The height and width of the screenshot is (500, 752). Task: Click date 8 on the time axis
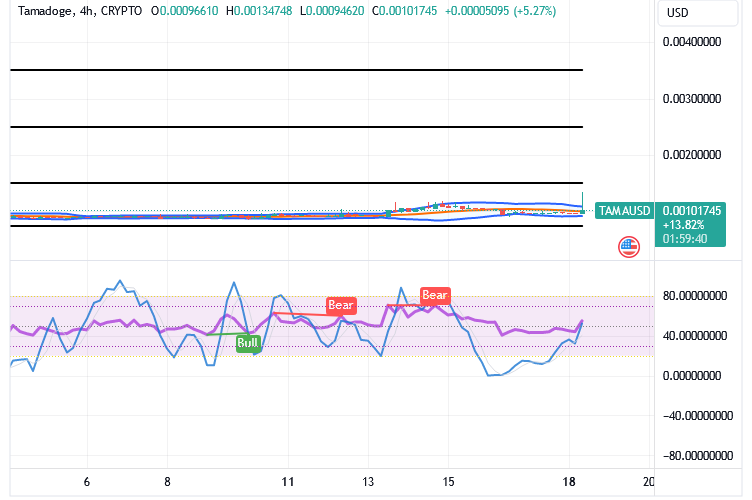click(x=167, y=482)
